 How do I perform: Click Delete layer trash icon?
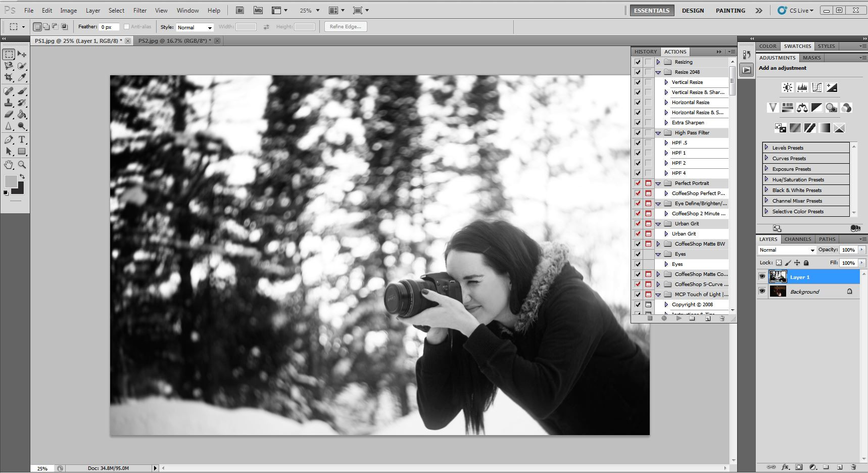853,467
